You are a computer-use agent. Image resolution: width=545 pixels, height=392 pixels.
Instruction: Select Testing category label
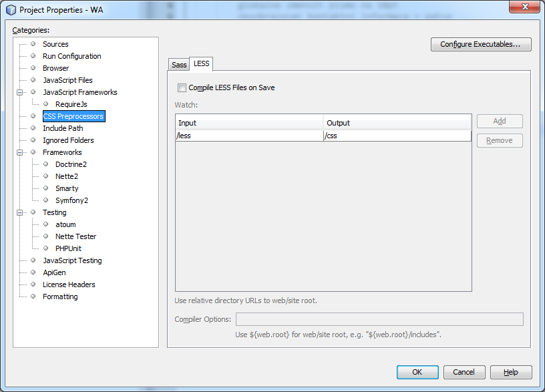pos(55,212)
